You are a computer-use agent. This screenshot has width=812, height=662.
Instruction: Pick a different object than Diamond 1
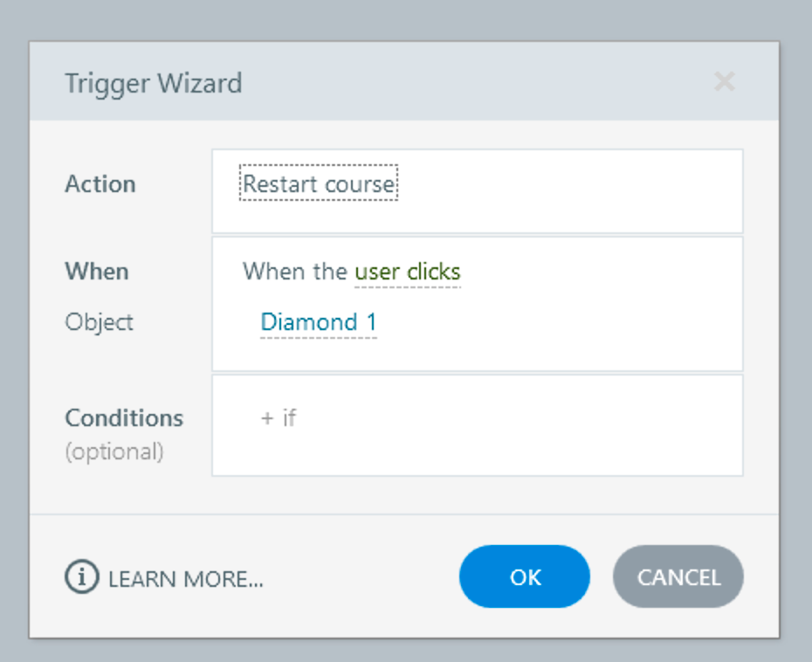[x=319, y=322]
